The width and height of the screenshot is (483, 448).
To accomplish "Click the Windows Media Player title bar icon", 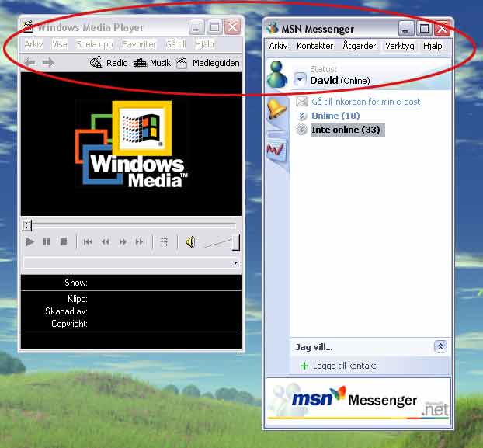I will [x=28, y=26].
